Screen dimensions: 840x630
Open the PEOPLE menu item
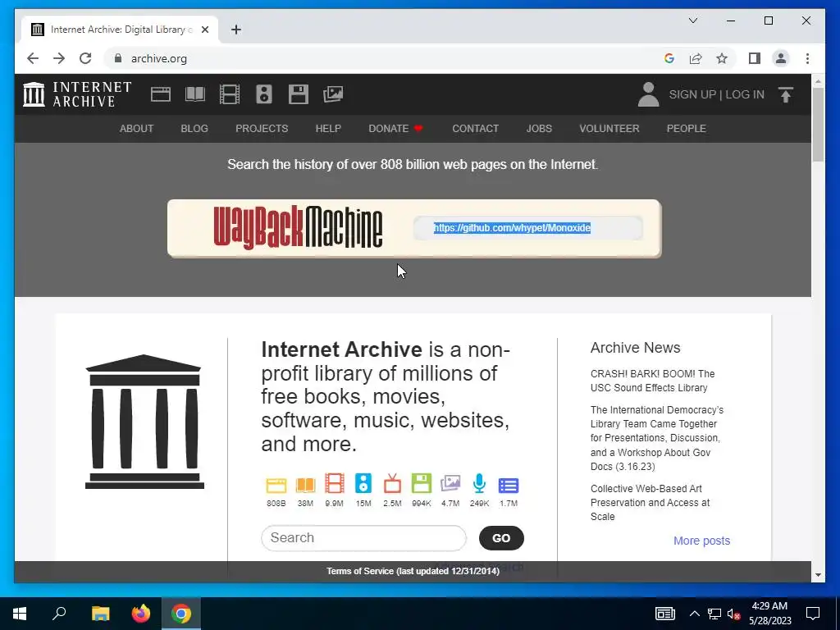pyautogui.click(x=687, y=129)
